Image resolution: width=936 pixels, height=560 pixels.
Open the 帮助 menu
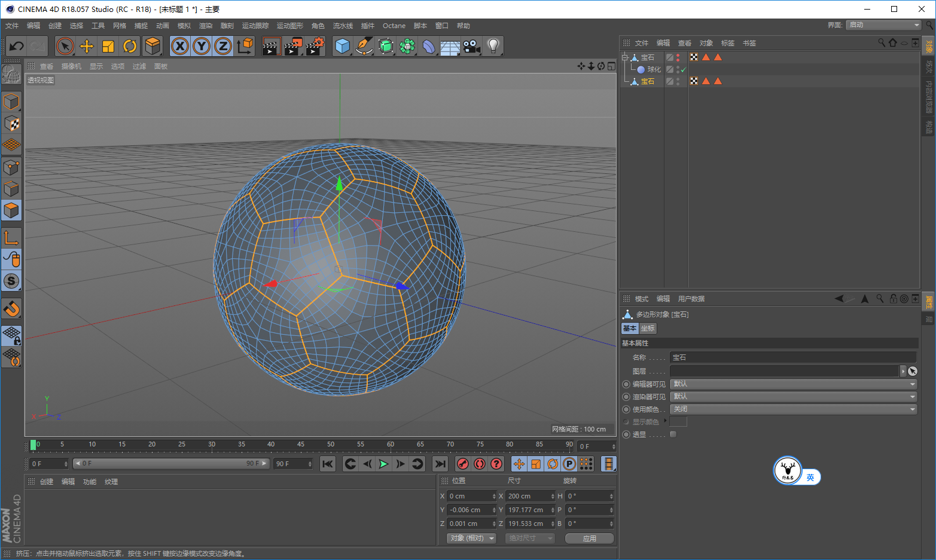point(464,26)
